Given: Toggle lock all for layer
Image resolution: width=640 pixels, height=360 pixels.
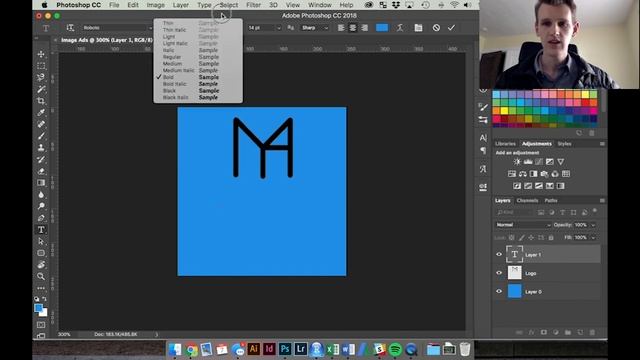Looking at the screenshot, I should [551, 237].
